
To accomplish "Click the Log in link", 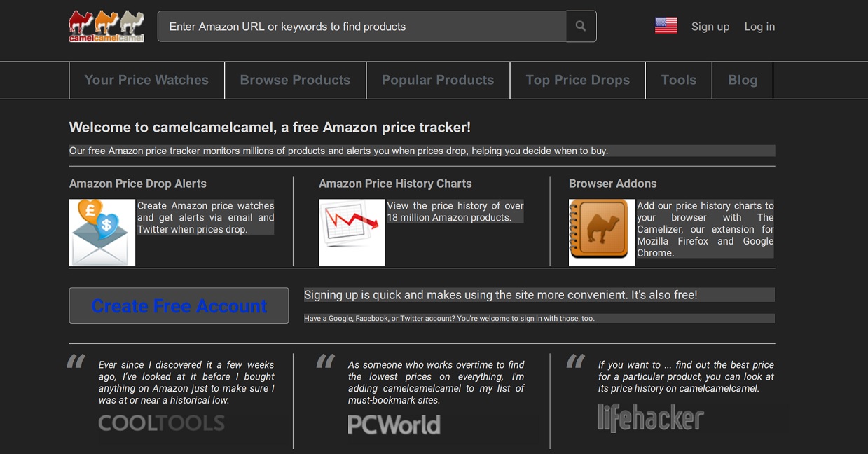I will pyautogui.click(x=759, y=27).
